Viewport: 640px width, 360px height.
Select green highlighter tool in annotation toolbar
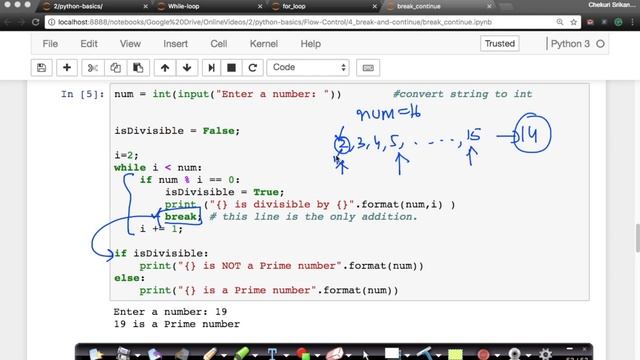click(x=241, y=353)
